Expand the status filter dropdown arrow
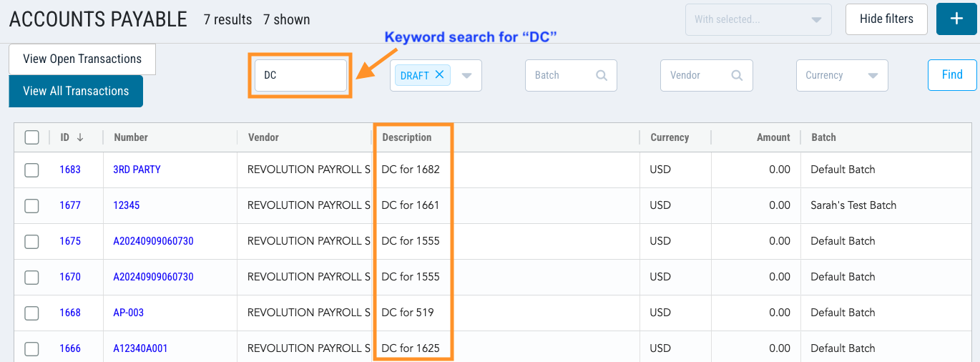Image resolution: width=980 pixels, height=362 pixels. [x=466, y=76]
